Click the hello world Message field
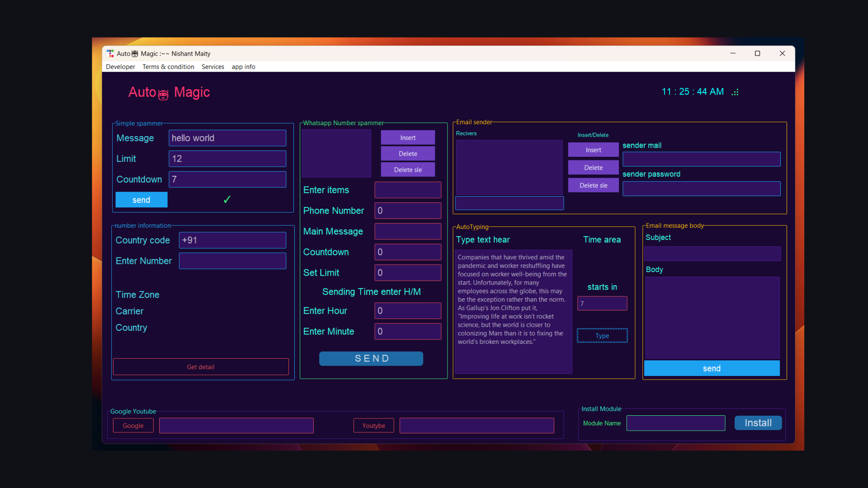 [x=227, y=138]
